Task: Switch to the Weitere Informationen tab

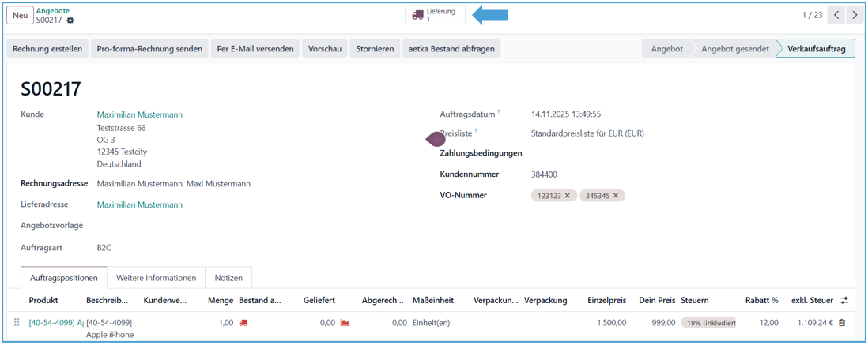Action: pyautogui.click(x=156, y=278)
